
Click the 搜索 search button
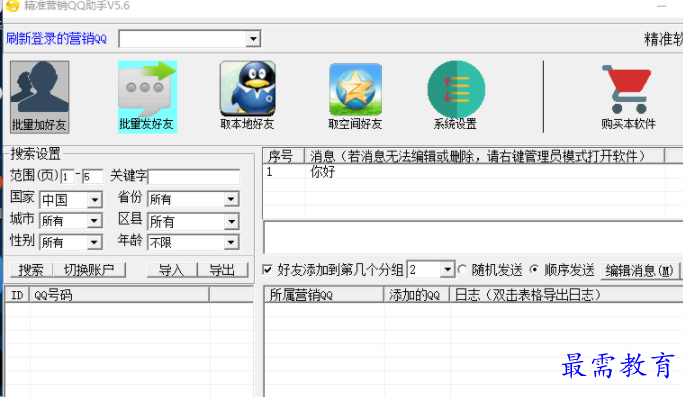[31, 270]
